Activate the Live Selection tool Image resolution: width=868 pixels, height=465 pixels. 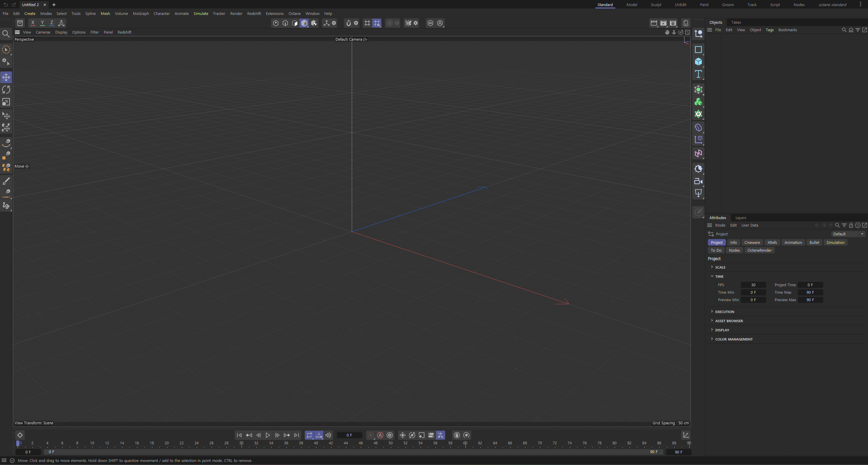6,50
